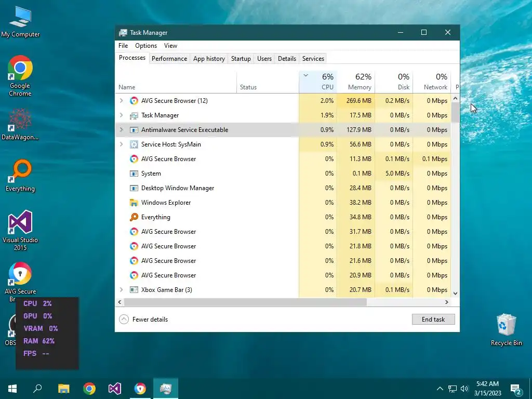The height and width of the screenshot is (399, 532).
Task: Open the View menu
Action: [170, 46]
